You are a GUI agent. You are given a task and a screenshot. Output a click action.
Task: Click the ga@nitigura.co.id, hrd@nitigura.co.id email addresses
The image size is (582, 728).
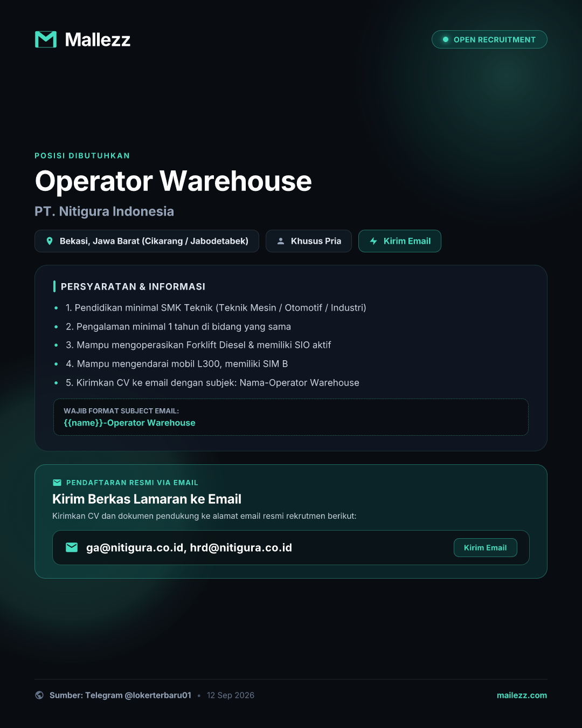[x=189, y=548]
